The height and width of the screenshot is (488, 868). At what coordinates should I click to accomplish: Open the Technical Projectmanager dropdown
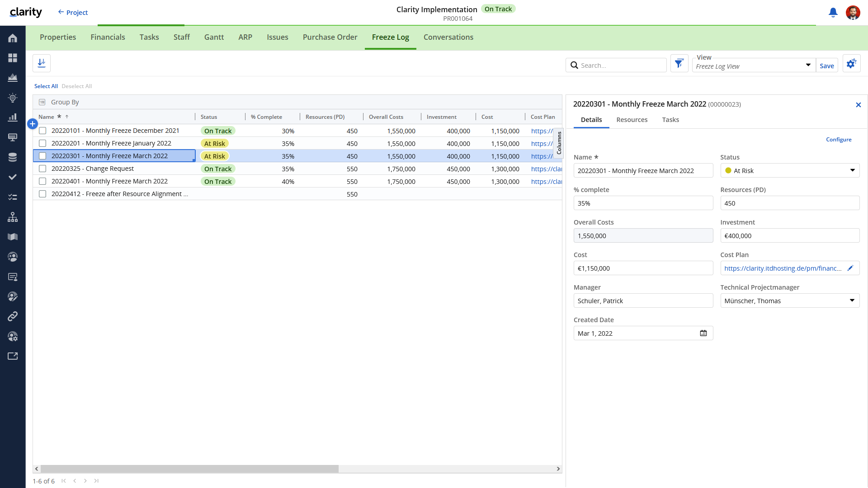[x=790, y=300]
